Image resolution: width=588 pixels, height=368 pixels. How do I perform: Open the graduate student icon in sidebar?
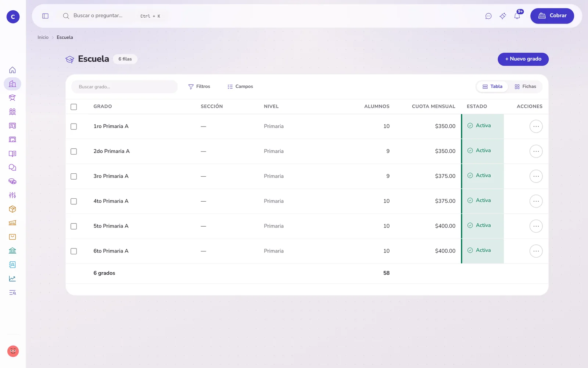[12, 98]
